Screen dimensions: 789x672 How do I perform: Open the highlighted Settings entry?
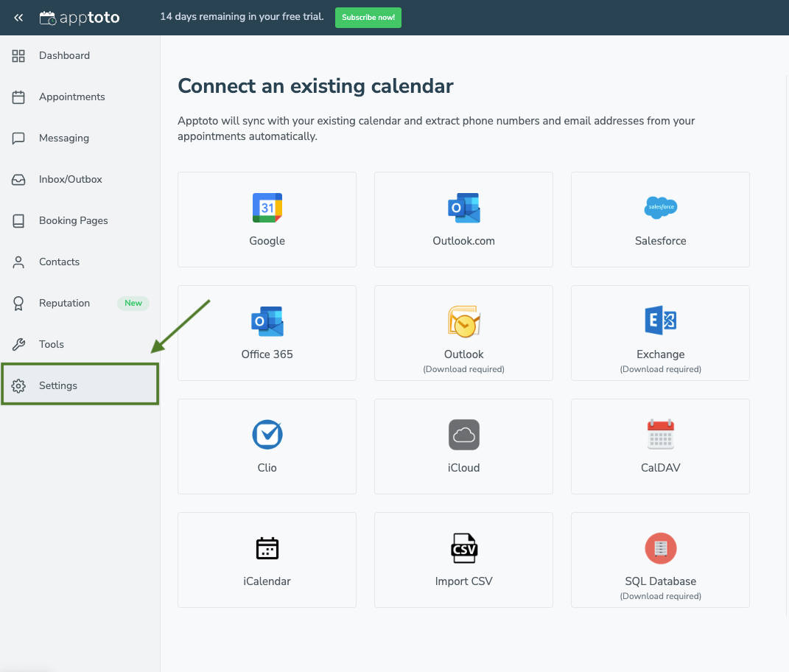(57, 385)
